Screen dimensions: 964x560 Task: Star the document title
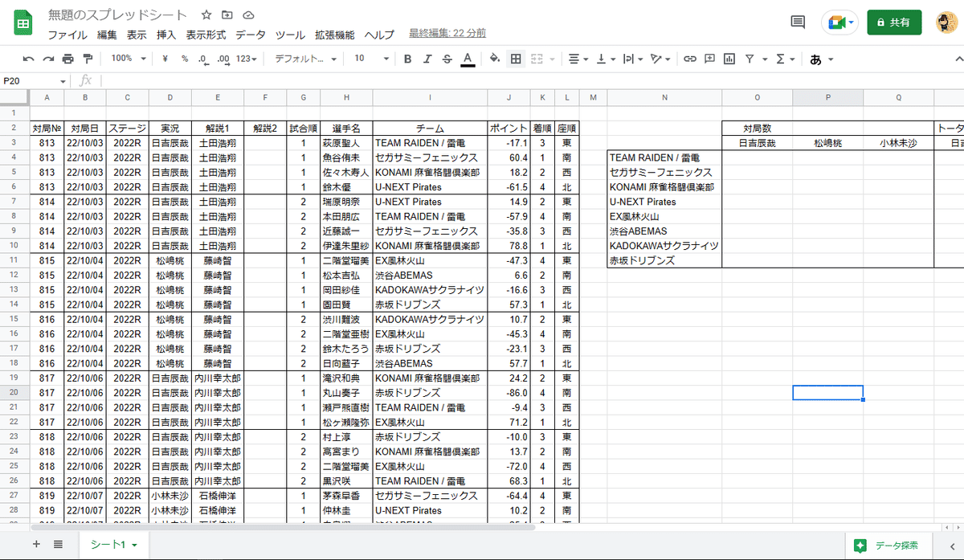point(206,14)
